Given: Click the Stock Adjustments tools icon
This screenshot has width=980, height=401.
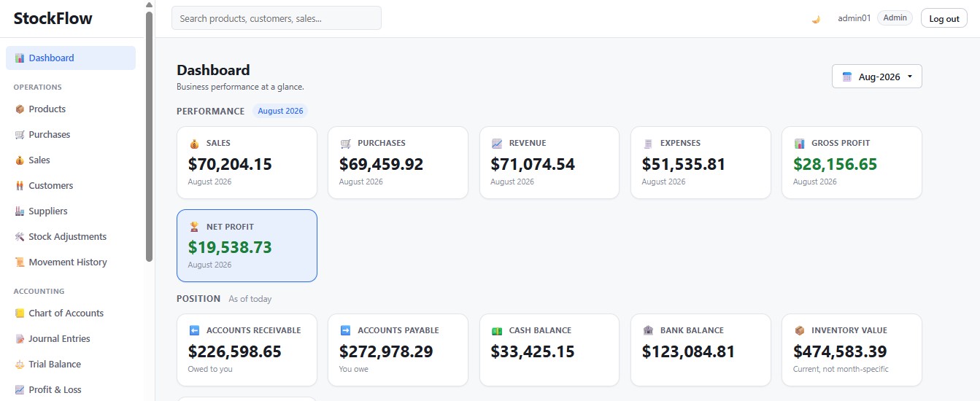Looking at the screenshot, I should [x=20, y=237].
